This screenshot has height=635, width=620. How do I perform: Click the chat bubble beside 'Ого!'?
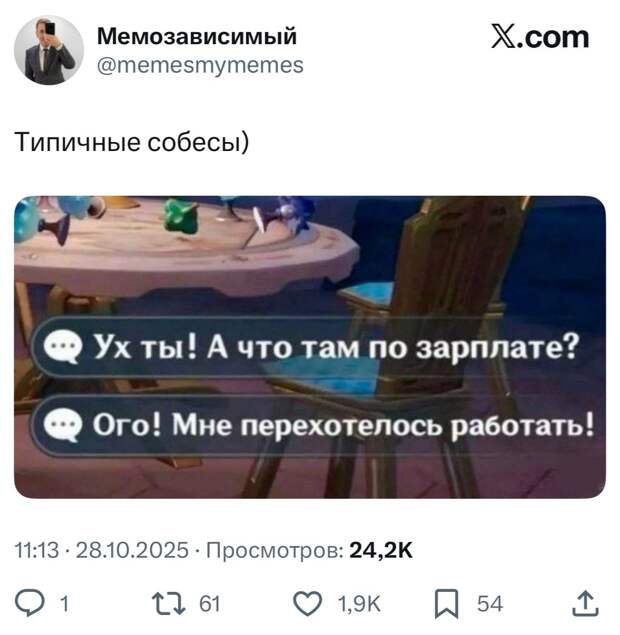63,425
